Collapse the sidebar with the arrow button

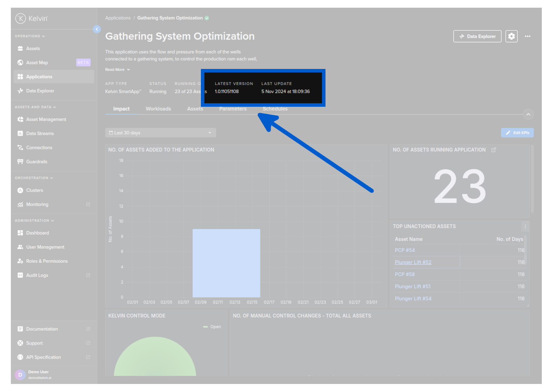pyautogui.click(x=97, y=29)
